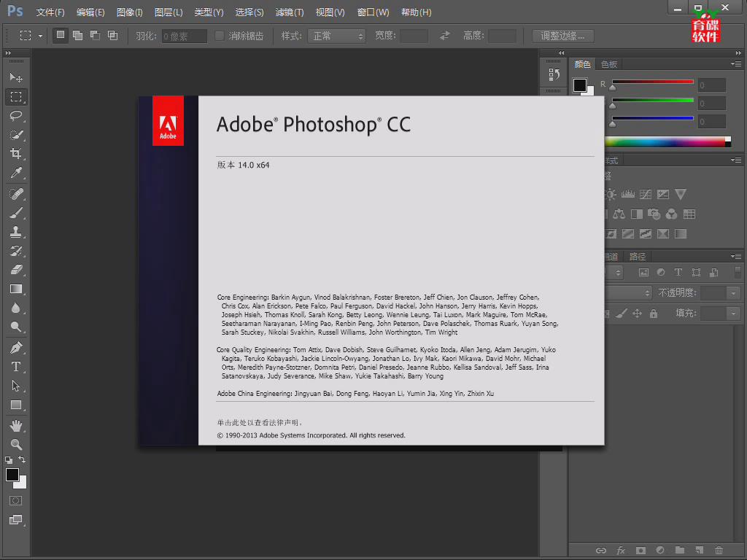Screen dimensions: 747x560
Task: Choose Intersect with Selection mode
Action: [x=113, y=35]
